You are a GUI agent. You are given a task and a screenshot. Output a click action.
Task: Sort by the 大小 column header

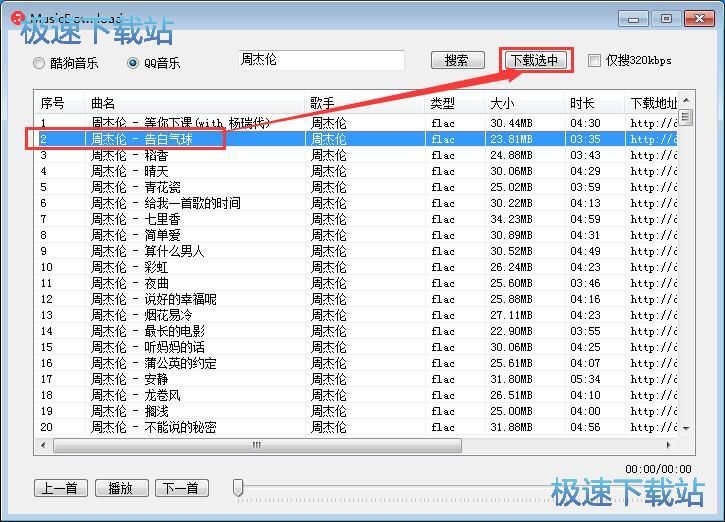pos(525,103)
